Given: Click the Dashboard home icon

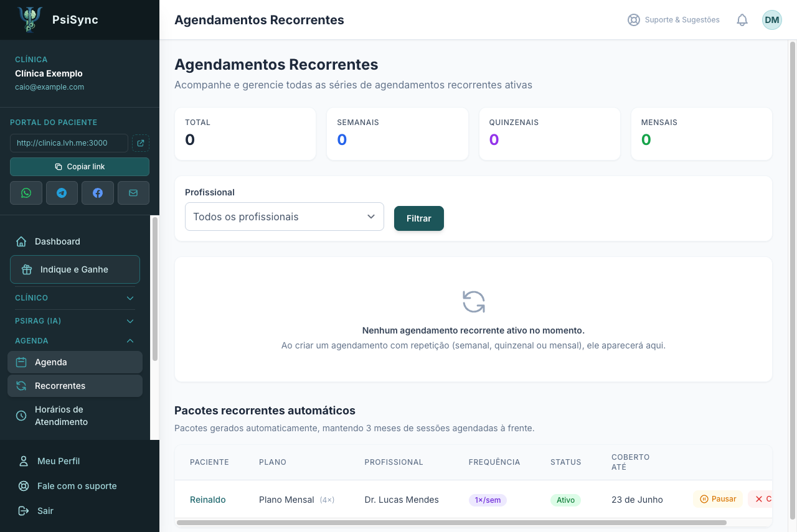Looking at the screenshot, I should click(21, 241).
